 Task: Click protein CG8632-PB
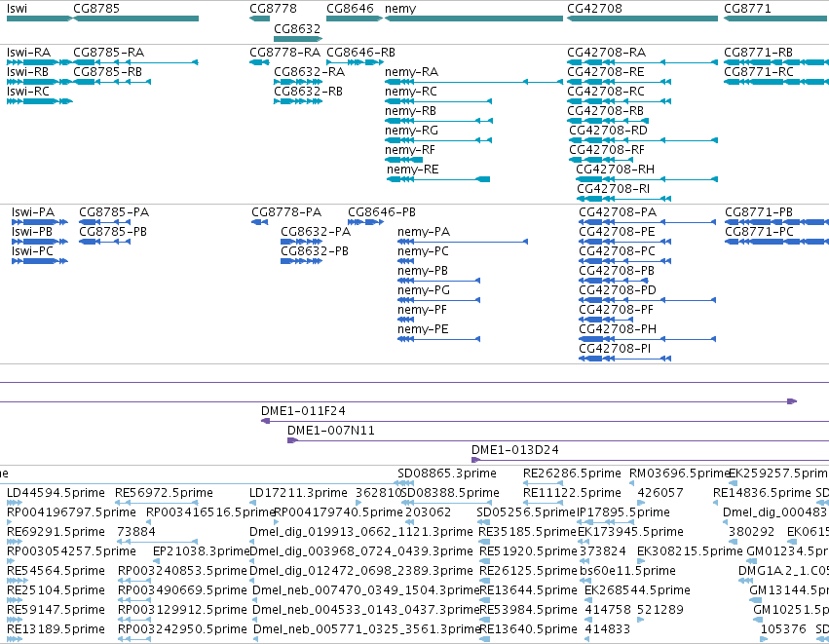tap(301, 261)
